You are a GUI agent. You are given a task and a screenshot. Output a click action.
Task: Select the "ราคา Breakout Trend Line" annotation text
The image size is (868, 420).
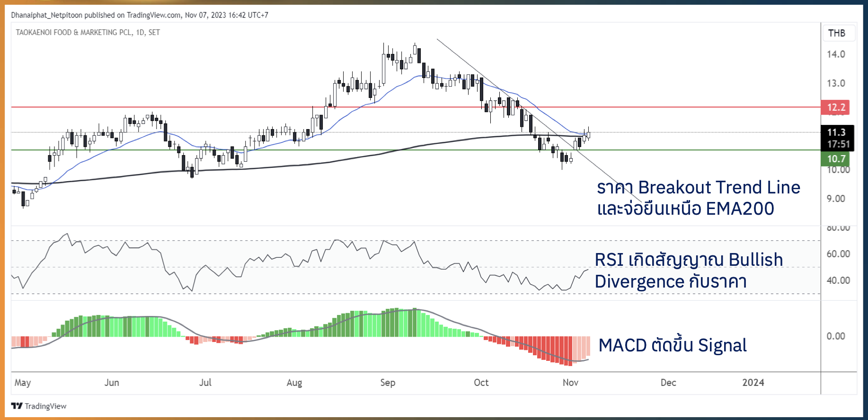coord(699,187)
